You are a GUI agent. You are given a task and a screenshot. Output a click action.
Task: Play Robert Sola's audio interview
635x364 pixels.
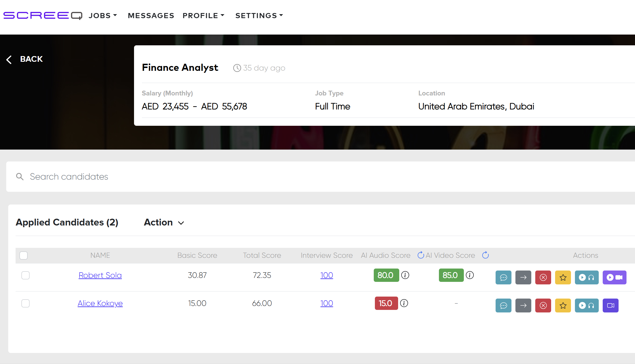coord(587,277)
